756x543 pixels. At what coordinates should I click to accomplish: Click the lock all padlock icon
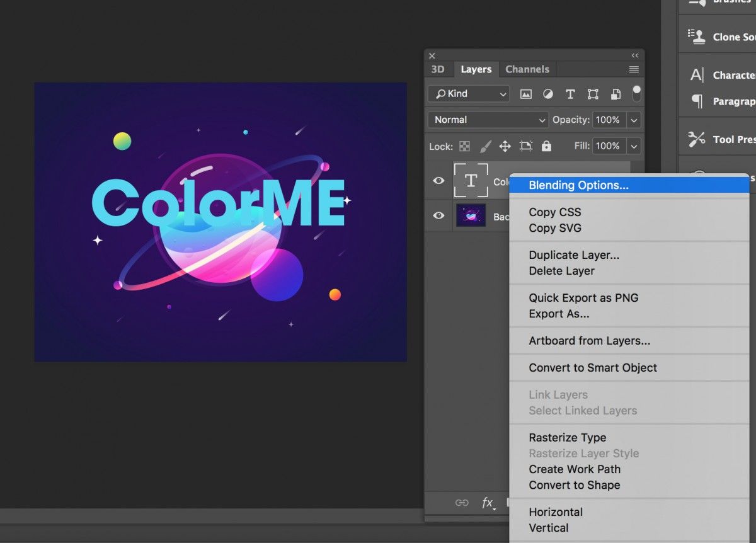(x=546, y=146)
